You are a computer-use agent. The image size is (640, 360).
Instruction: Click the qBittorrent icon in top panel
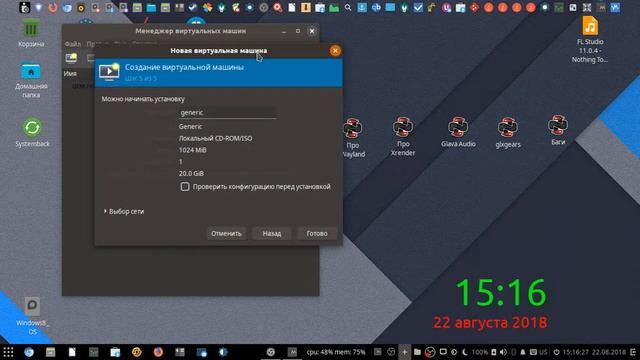[376, 8]
